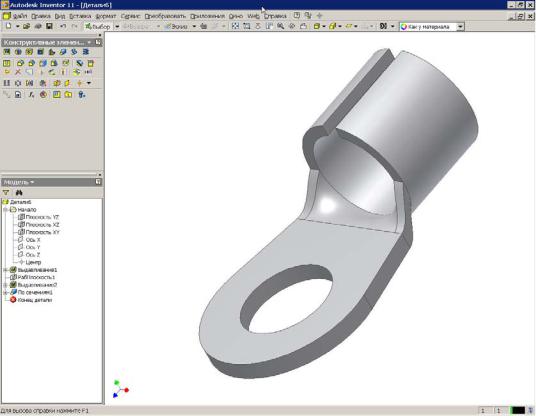Open the Приложения menu
The width and height of the screenshot is (536, 416).
pyautogui.click(x=207, y=16)
